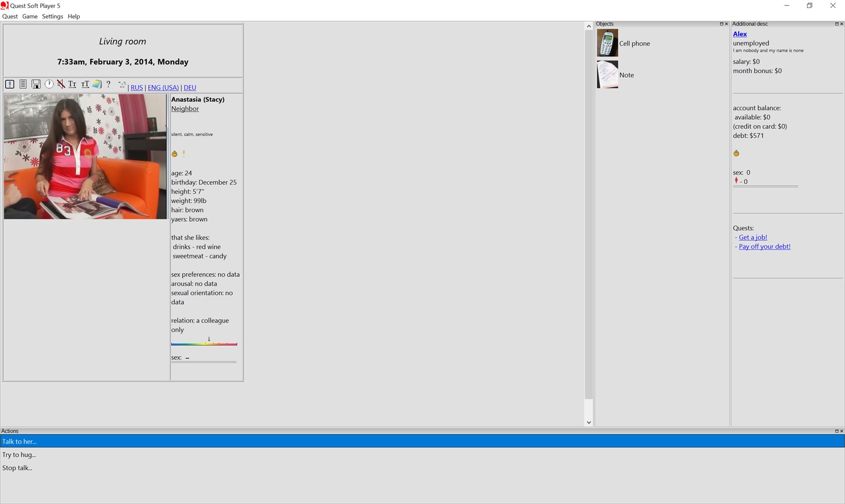Viewport: 845px width, 504px height.
Task: Open the text log document icon
Action: (23, 84)
